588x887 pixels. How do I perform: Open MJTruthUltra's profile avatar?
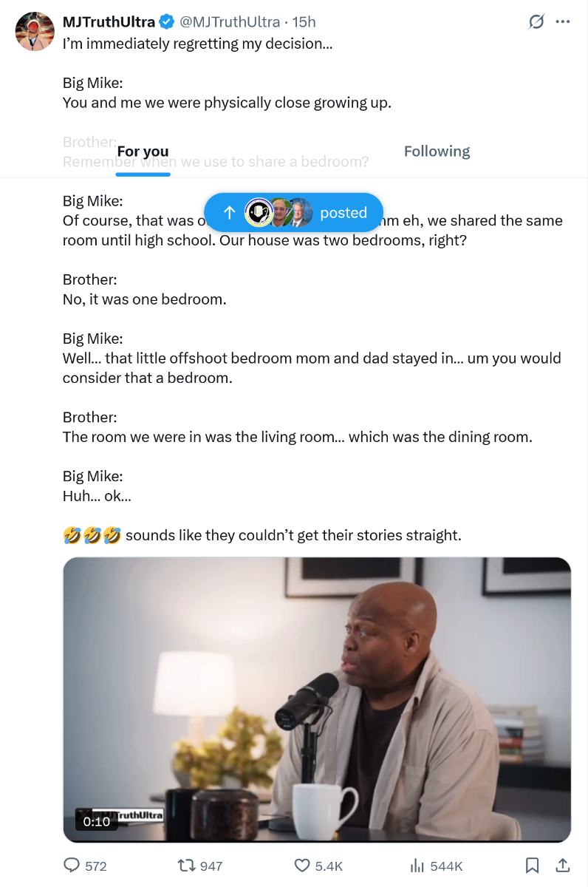click(x=35, y=31)
